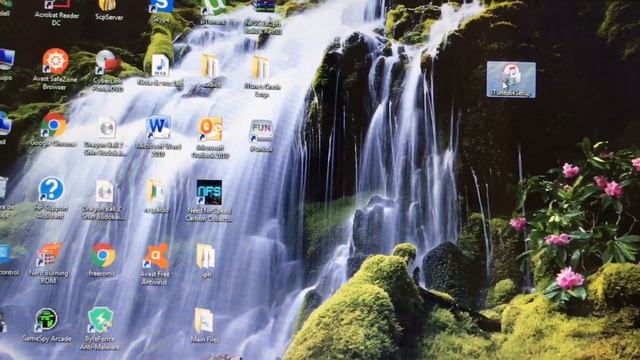Open the green uTorrent shortcut
This screenshot has width=640, height=360.
tap(213, 11)
